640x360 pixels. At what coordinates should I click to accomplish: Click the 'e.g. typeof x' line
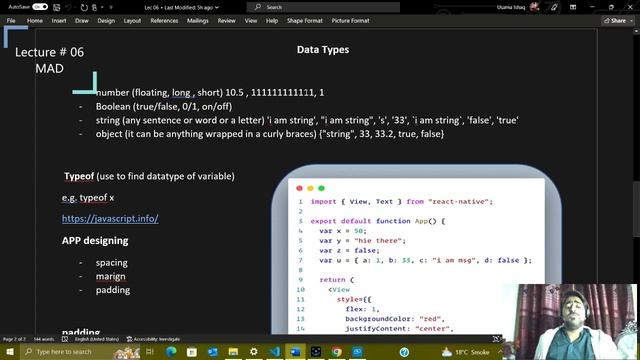pyautogui.click(x=88, y=198)
